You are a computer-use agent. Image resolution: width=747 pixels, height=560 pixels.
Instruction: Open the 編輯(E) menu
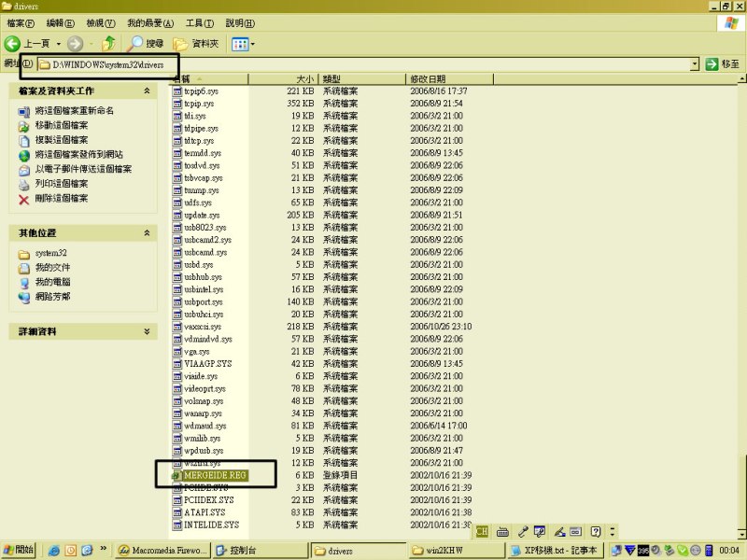(61, 22)
